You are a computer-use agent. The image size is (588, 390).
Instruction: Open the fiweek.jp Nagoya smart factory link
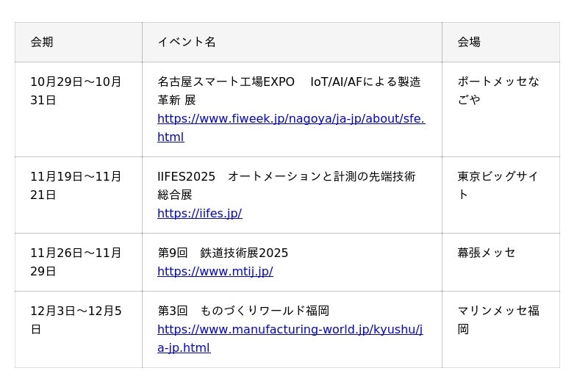click(290, 119)
